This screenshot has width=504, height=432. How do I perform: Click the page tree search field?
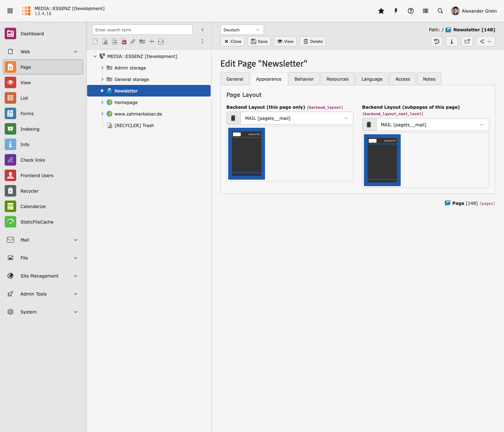(x=142, y=30)
